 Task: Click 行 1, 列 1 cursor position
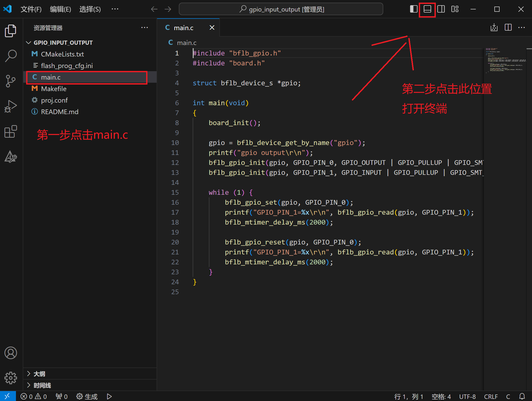[x=409, y=397]
